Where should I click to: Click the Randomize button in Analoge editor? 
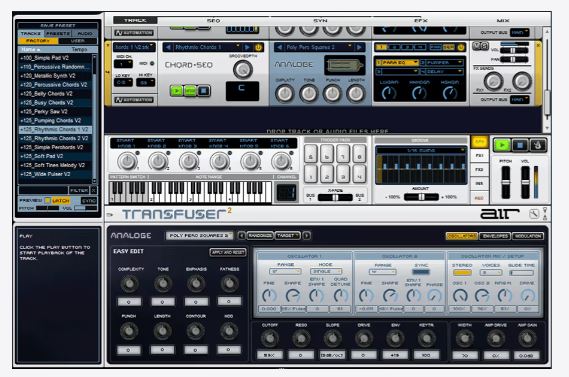tap(260, 235)
